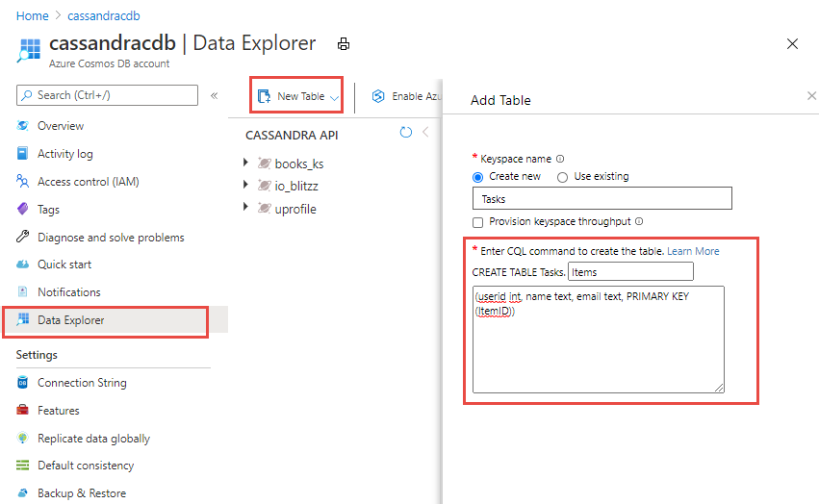Click the Learn More link

tap(693, 251)
